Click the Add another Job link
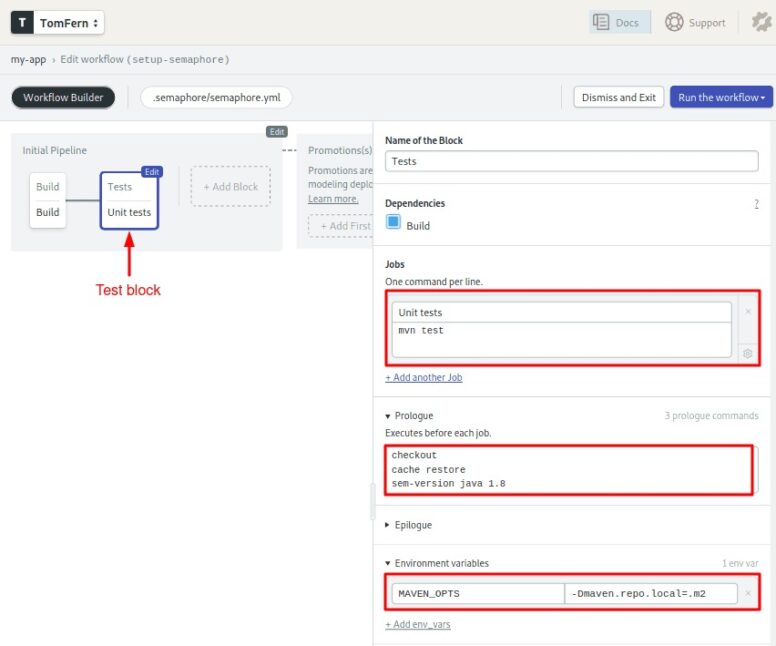The width and height of the screenshot is (776, 646). 423,378
